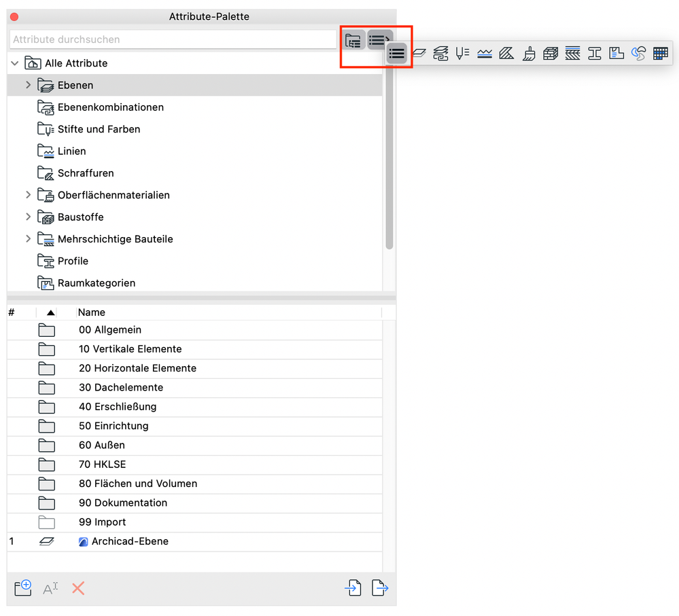Viewport: 679px width, 616px height.
Task: Click the Schraffuren fill pattern icon
Action: pyautogui.click(x=506, y=53)
